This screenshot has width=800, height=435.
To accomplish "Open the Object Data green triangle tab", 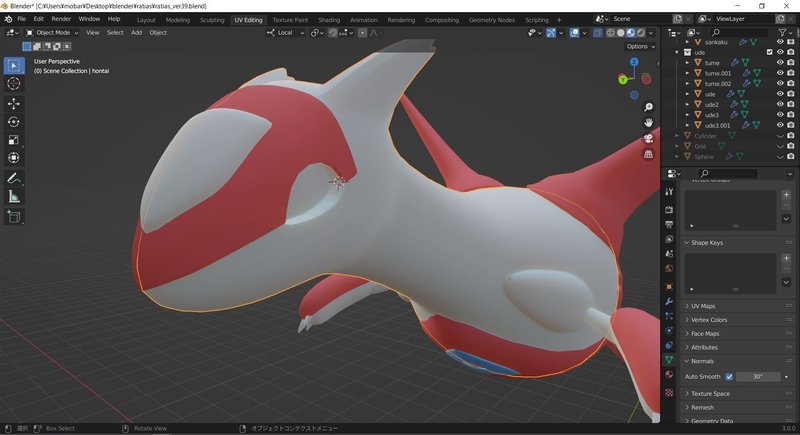I will (669, 360).
